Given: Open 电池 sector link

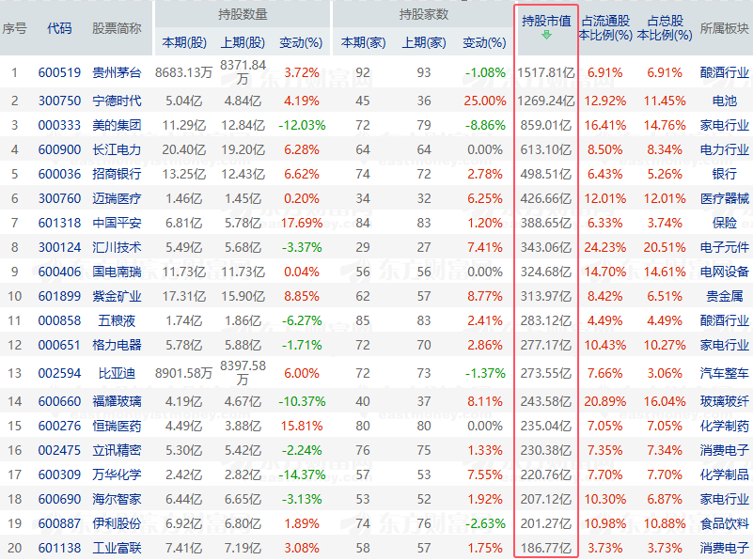Looking at the screenshot, I should pyautogui.click(x=724, y=101).
